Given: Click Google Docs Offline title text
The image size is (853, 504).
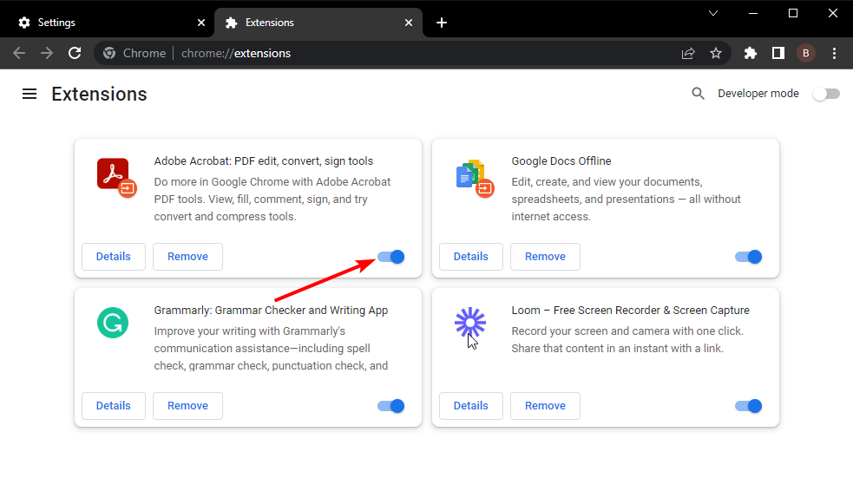Looking at the screenshot, I should point(561,161).
